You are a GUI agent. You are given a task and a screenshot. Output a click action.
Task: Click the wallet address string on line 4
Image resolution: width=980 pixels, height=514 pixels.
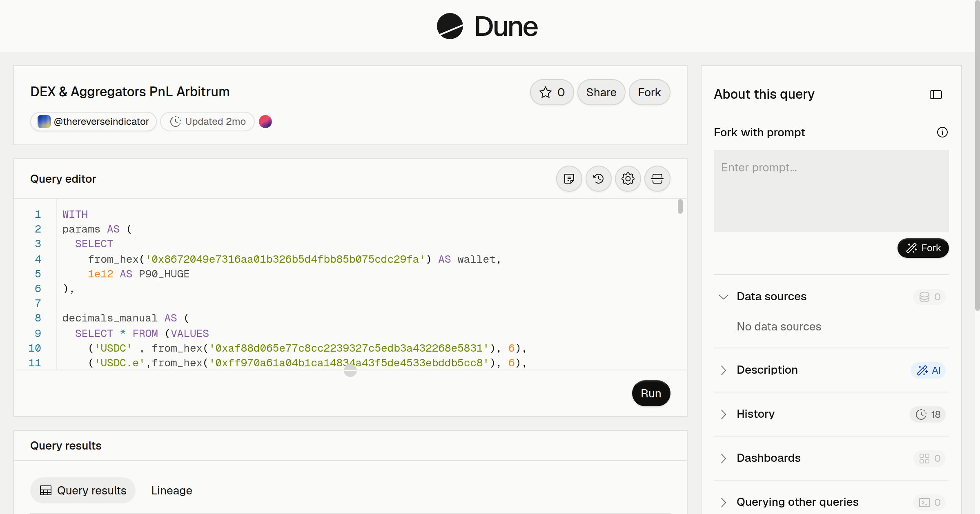(285, 259)
